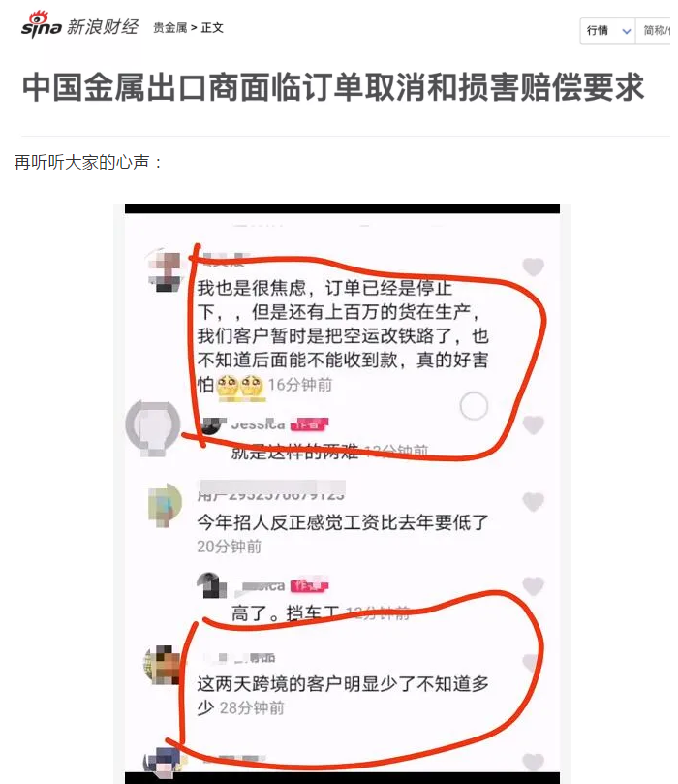Open pixelated avatar of 焦虑 commenter
Screen dimensions: 678x784
167,270
